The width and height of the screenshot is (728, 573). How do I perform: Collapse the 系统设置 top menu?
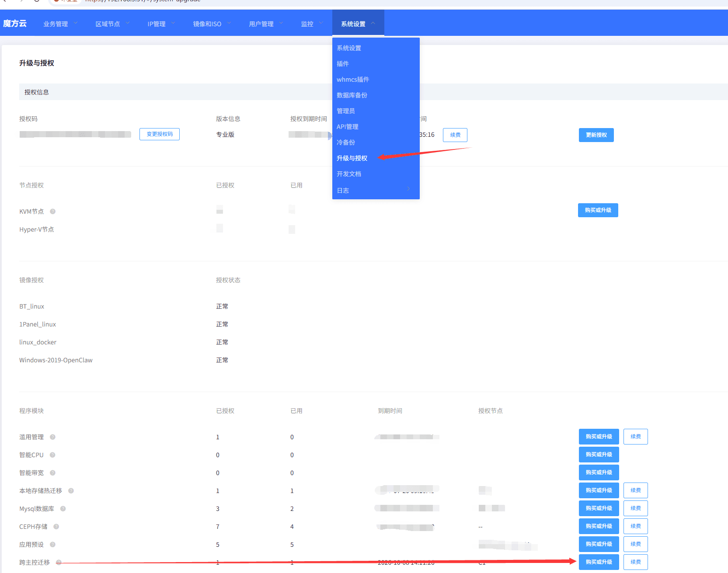coord(358,24)
